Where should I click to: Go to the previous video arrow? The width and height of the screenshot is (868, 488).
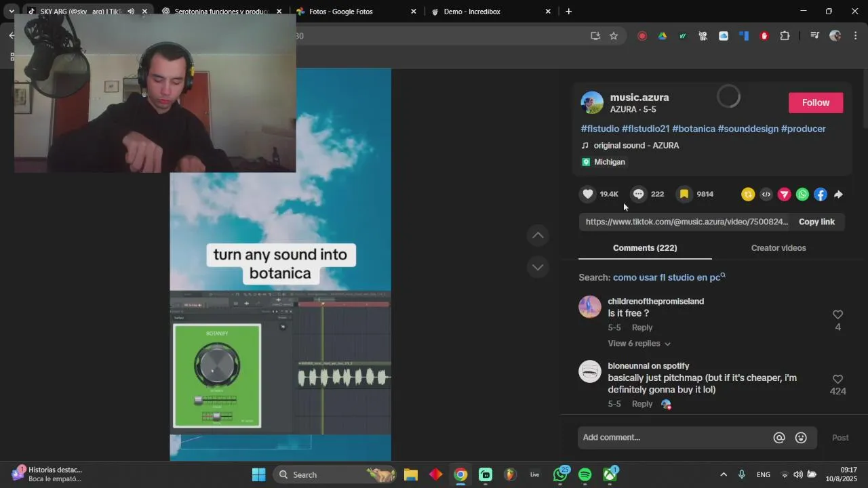[x=538, y=235]
